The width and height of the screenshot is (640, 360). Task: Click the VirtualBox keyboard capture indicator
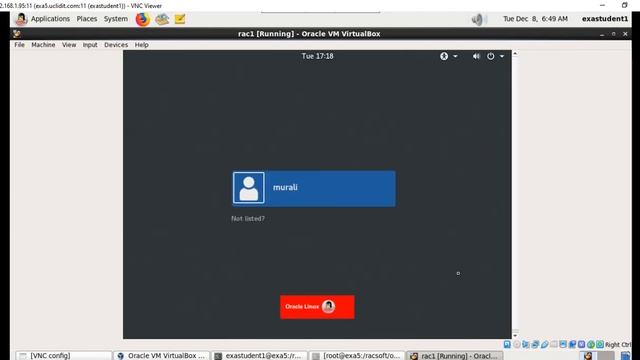(x=600, y=344)
